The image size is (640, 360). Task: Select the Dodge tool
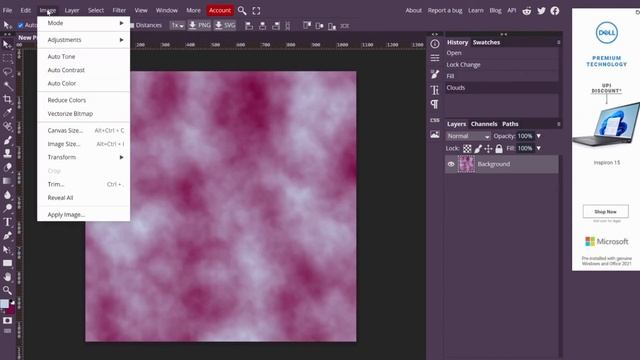(x=7, y=208)
